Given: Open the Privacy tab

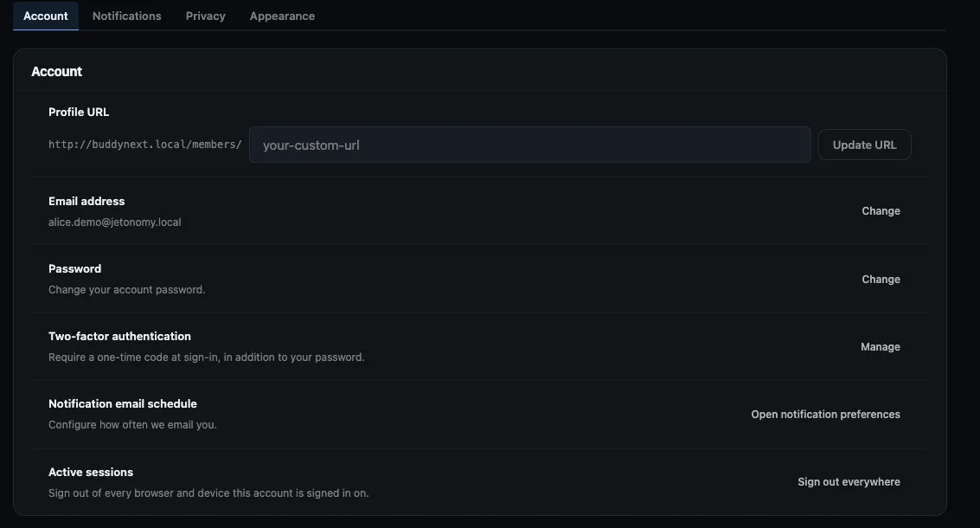Looking at the screenshot, I should (x=206, y=16).
